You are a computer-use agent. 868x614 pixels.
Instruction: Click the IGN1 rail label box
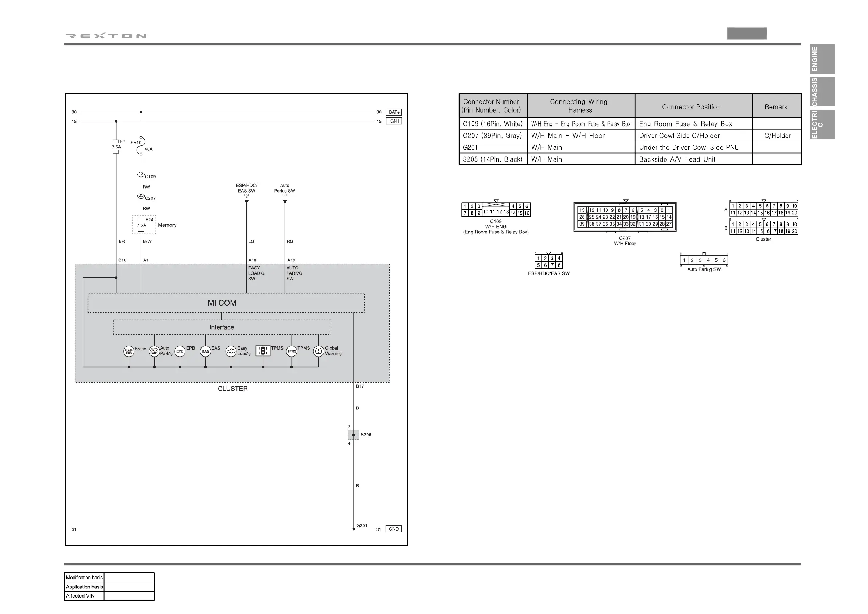click(394, 121)
